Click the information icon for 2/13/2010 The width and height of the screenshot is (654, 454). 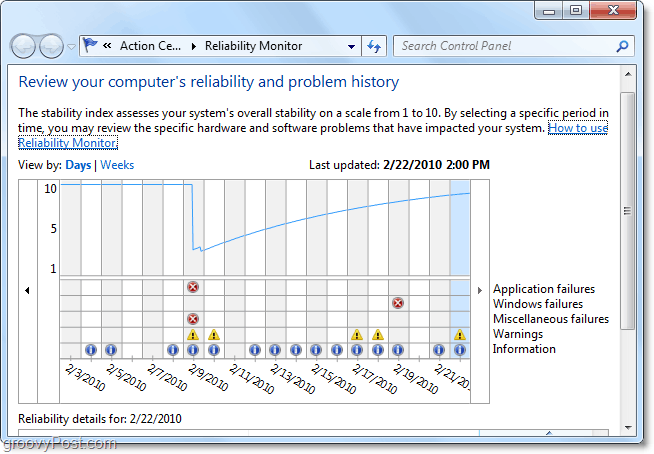click(x=275, y=350)
